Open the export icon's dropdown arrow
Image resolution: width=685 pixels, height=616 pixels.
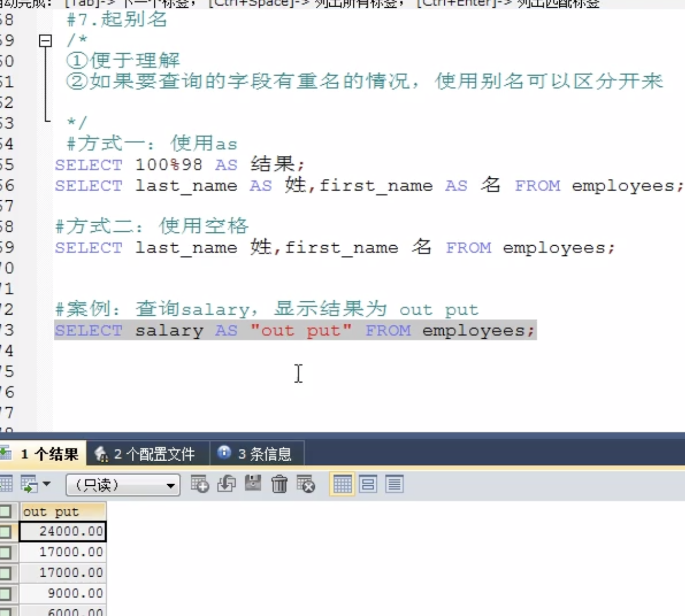[x=47, y=483]
